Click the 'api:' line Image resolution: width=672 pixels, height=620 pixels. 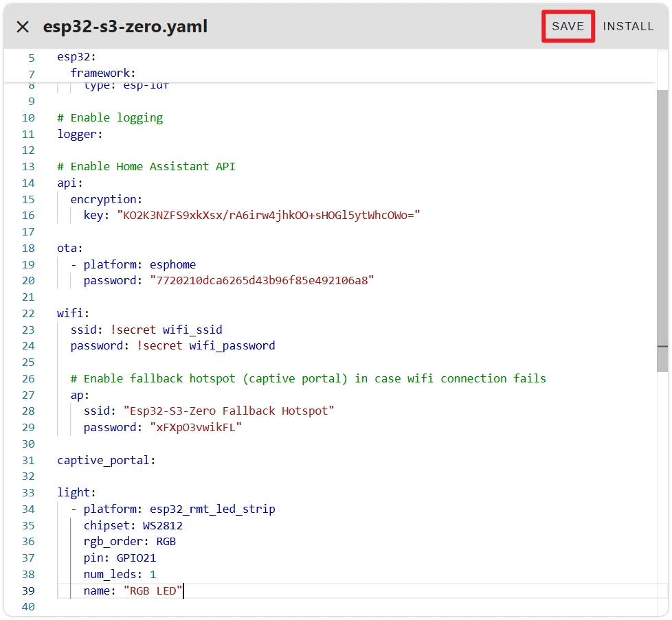point(70,183)
